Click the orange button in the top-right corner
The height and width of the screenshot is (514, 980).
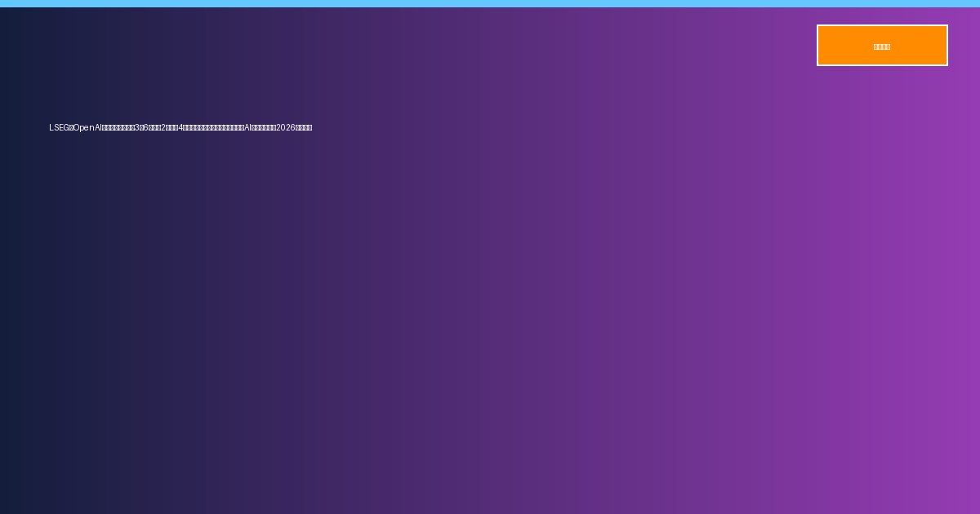882,46
